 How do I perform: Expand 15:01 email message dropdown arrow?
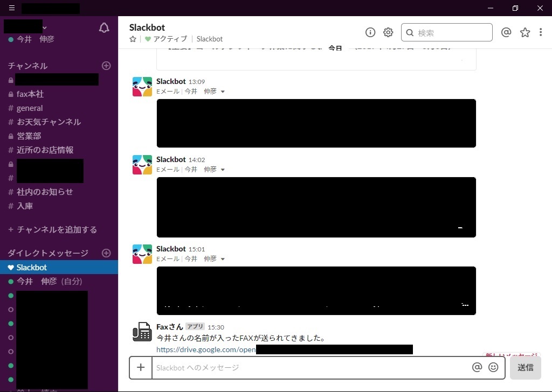223,259
